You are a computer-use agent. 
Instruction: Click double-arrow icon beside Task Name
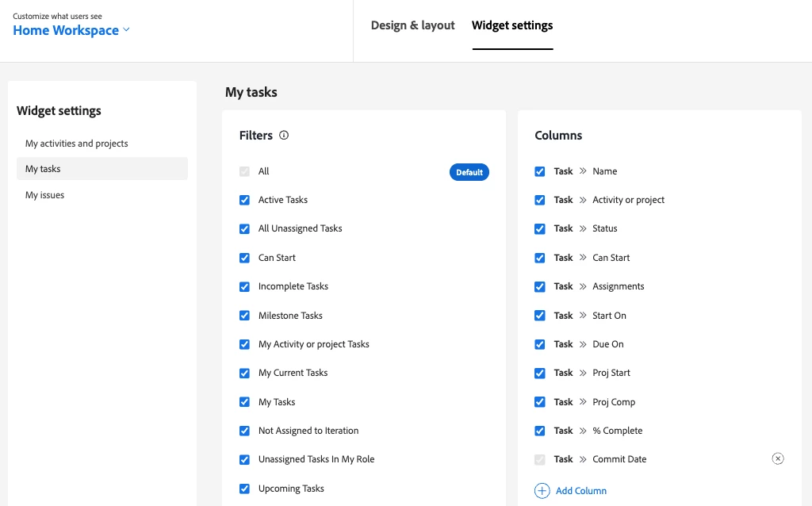(x=583, y=171)
